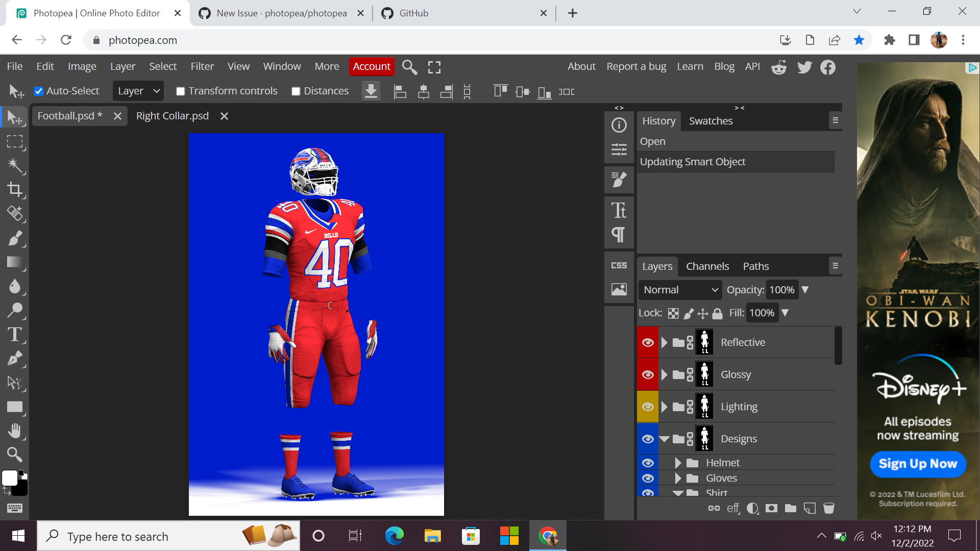Toggle fullscreen mode icon

point(434,67)
